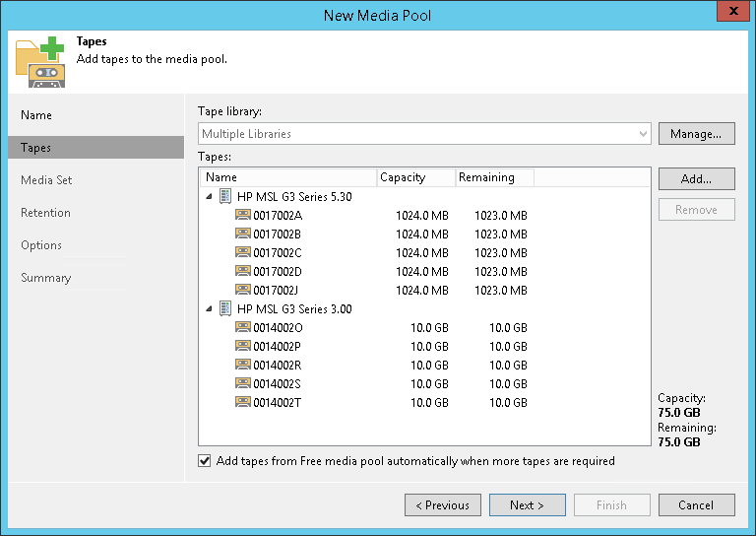
Task: Click the Add... button
Action: [696, 179]
